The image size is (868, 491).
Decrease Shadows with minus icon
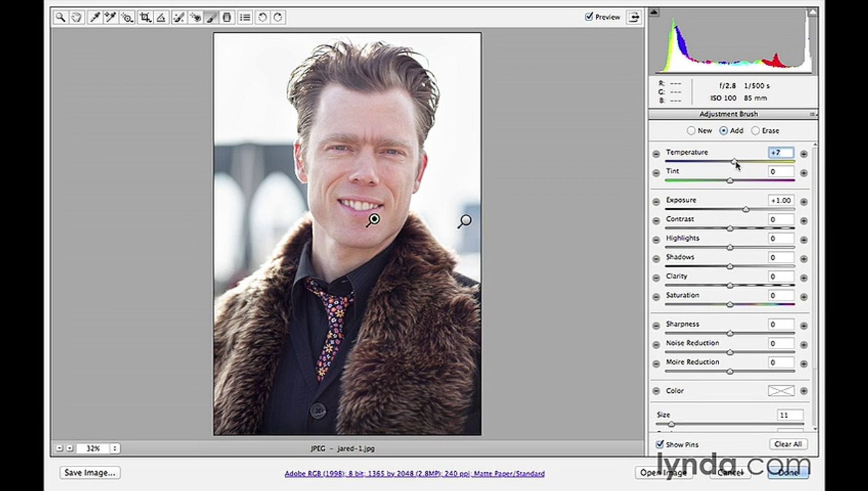[656, 259]
